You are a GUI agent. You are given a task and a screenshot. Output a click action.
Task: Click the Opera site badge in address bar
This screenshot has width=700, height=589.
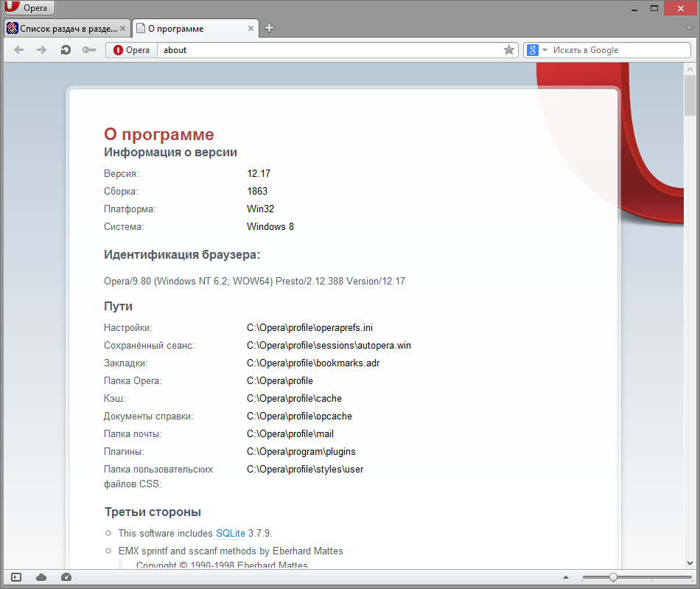coord(132,50)
